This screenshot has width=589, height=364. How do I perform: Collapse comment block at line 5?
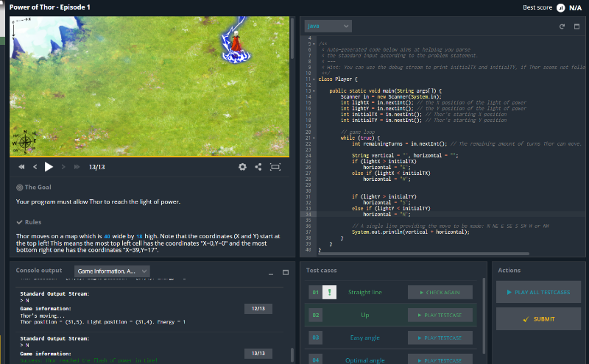[x=314, y=44]
